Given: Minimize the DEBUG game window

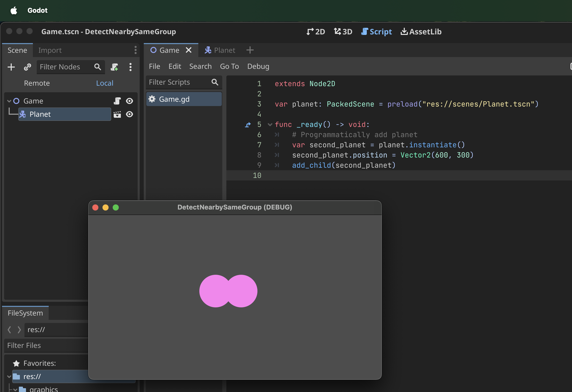Looking at the screenshot, I should click(x=106, y=207).
